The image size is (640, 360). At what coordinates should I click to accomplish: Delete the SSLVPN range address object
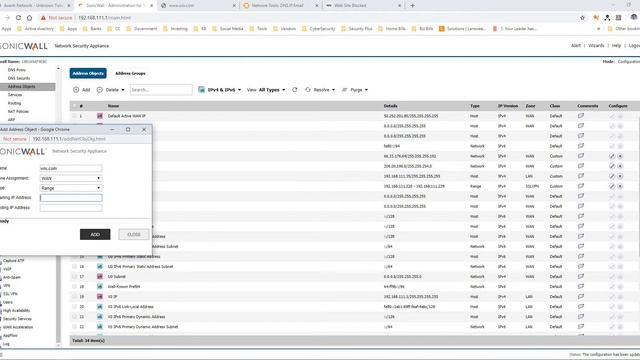pos(620,186)
